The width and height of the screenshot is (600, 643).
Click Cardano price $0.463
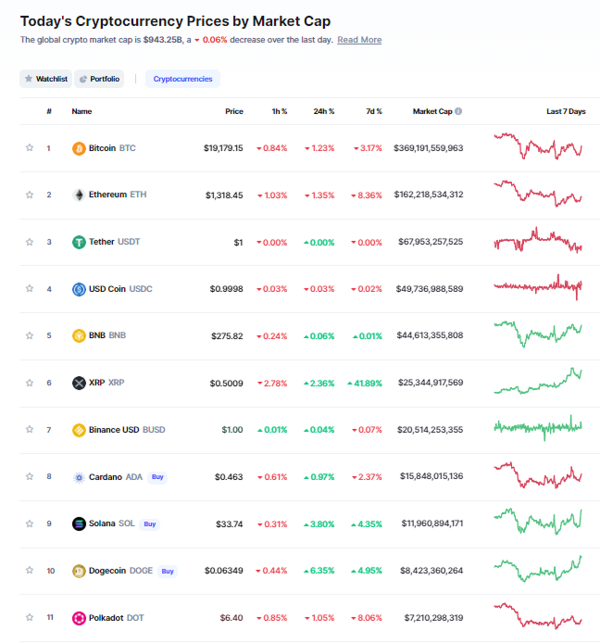pyautogui.click(x=229, y=477)
